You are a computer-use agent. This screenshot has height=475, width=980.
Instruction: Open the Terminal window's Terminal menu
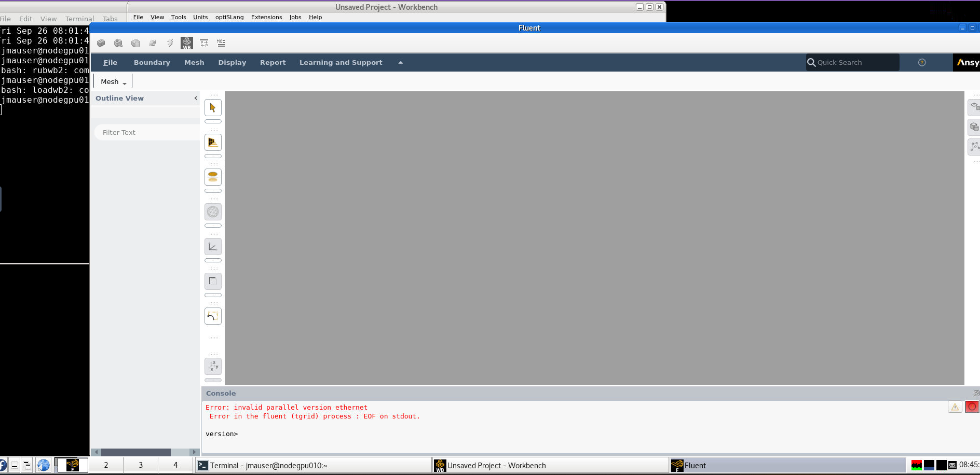[x=79, y=19]
